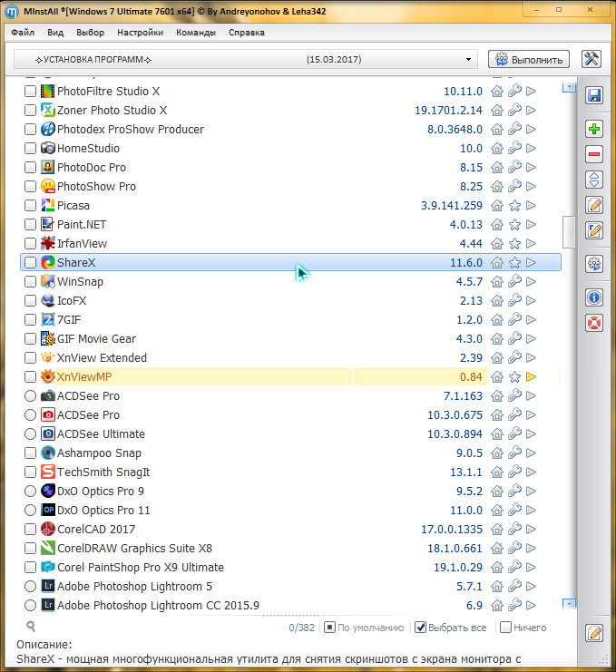Viewport: 616px width, 672px height.
Task: Select the DxO Optics Pro 11 radio button
Action: [30, 510]
